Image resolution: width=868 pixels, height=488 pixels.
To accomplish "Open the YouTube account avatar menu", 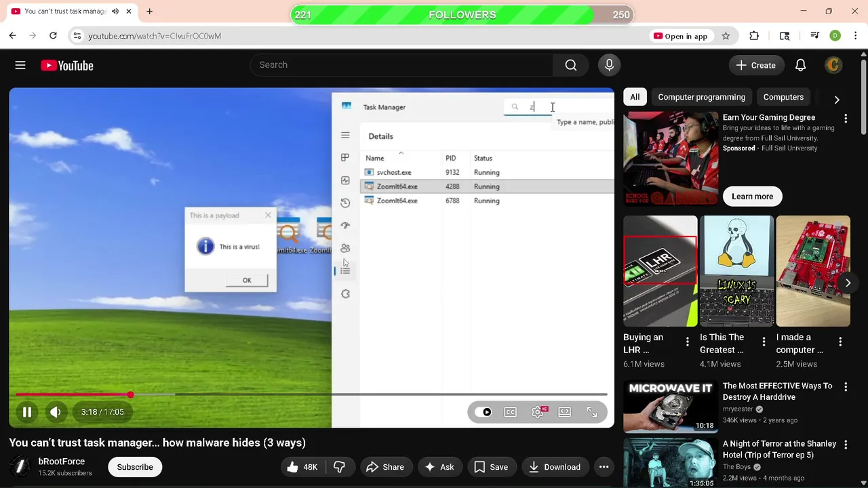I will coord(833,65).
